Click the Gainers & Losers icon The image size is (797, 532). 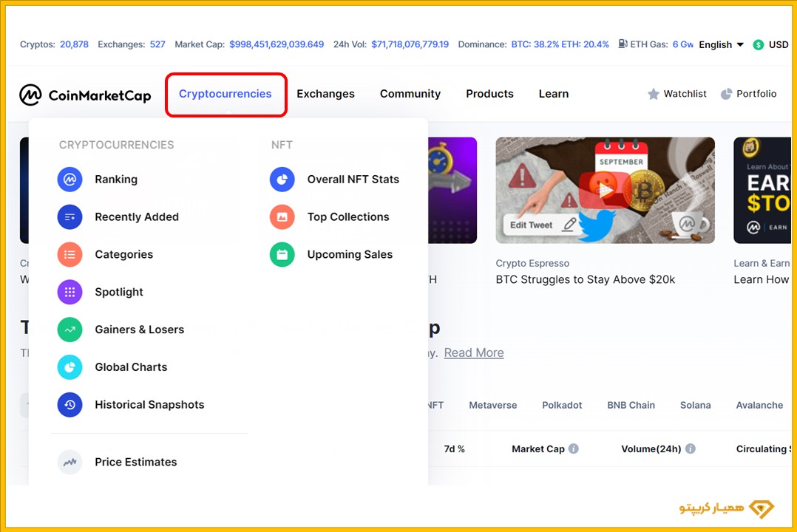coord(69,330)
